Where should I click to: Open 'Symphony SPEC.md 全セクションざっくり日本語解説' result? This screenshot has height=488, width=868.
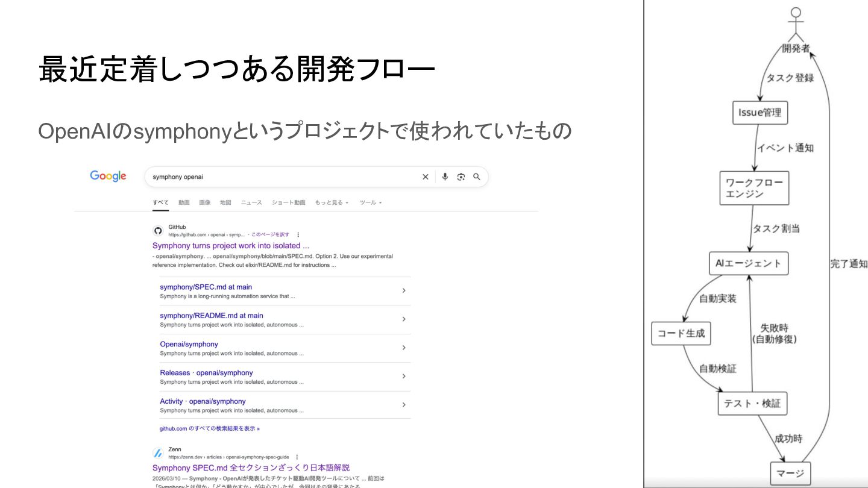click(x=251, y=468)
